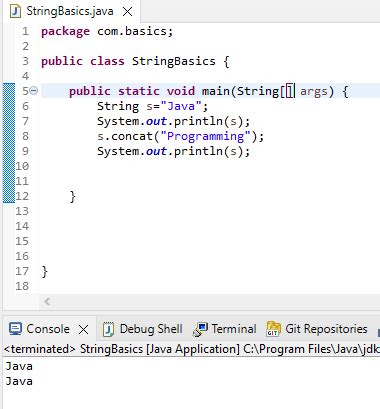Image resolution: width=380 pixels, height=409 pixels.
Task: Click the first Java output line in Console
Action: [x=19, y=366]
